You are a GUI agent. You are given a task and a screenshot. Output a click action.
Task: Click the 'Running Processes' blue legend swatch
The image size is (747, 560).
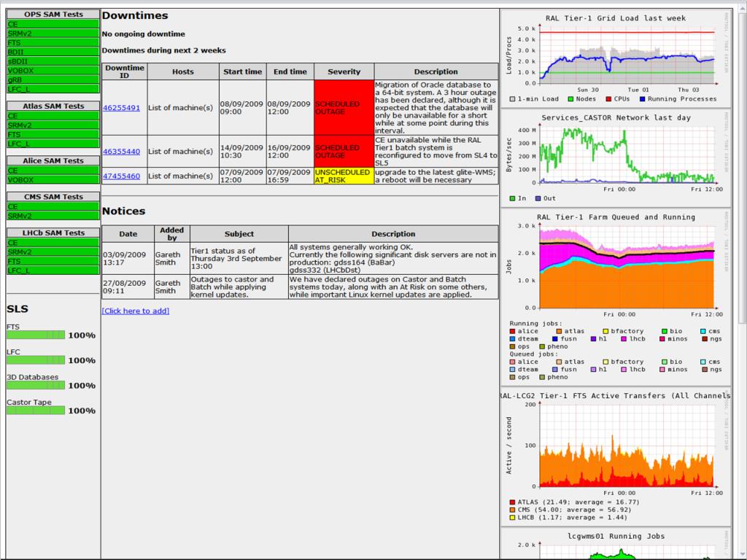click(643, 99)
